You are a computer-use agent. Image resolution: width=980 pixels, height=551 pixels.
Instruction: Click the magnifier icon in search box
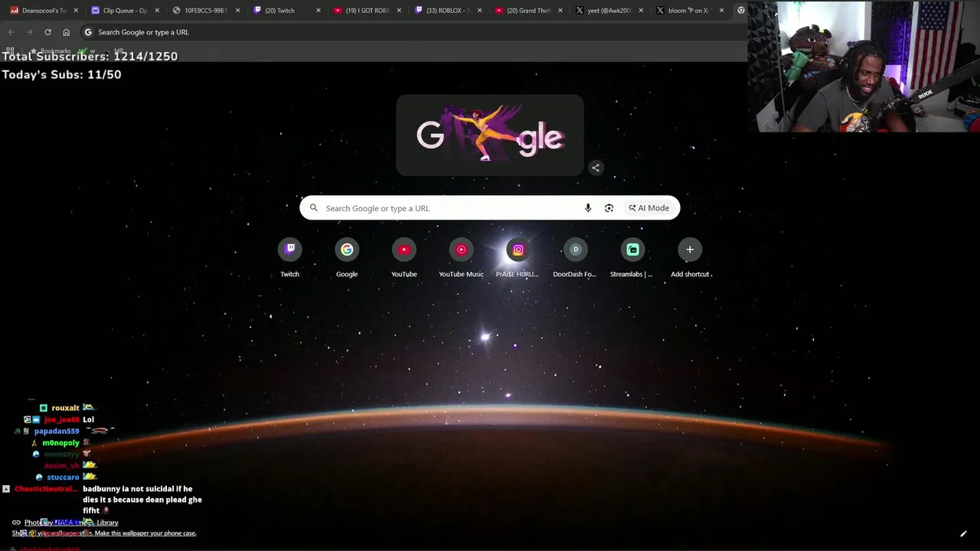click(x=314, y=208)
